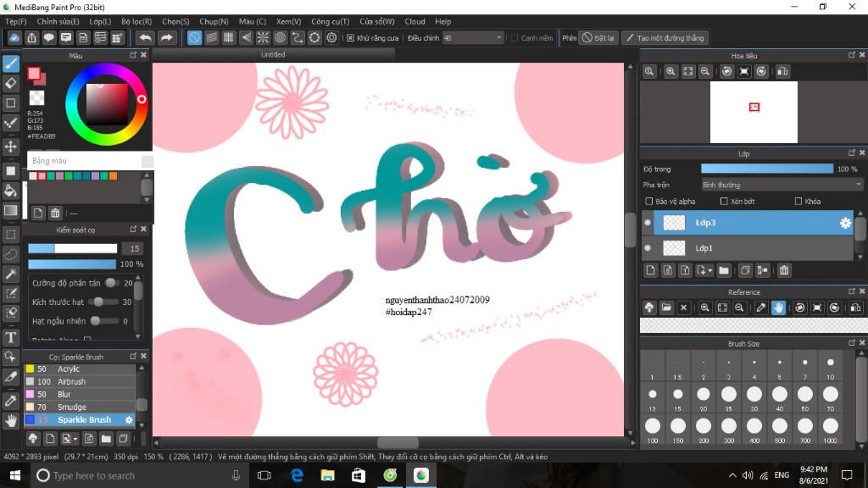The image size is (868, 488).
Task: Hide layer Lớp3 visibility
Action: [648, 223]
